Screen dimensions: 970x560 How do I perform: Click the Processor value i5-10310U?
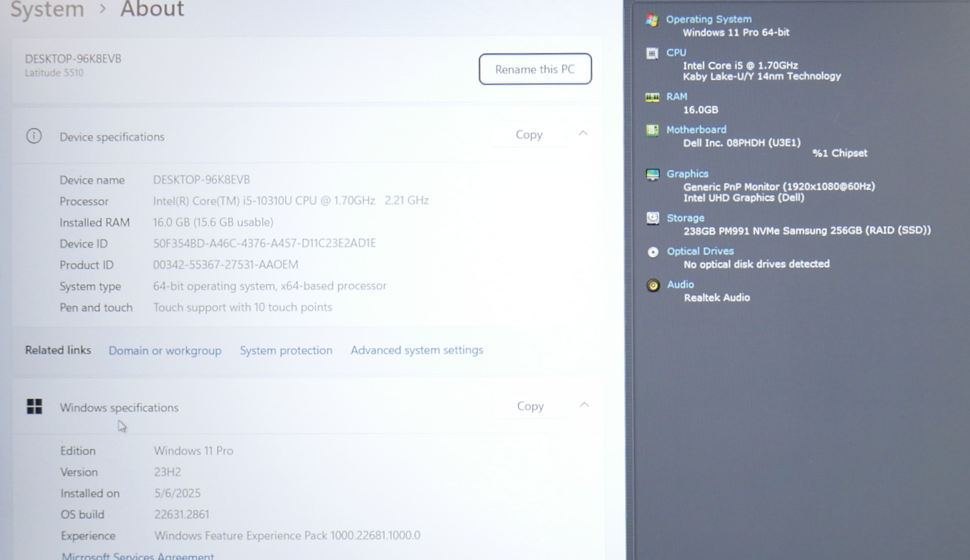pyautogui.click(x=291, y=200)
